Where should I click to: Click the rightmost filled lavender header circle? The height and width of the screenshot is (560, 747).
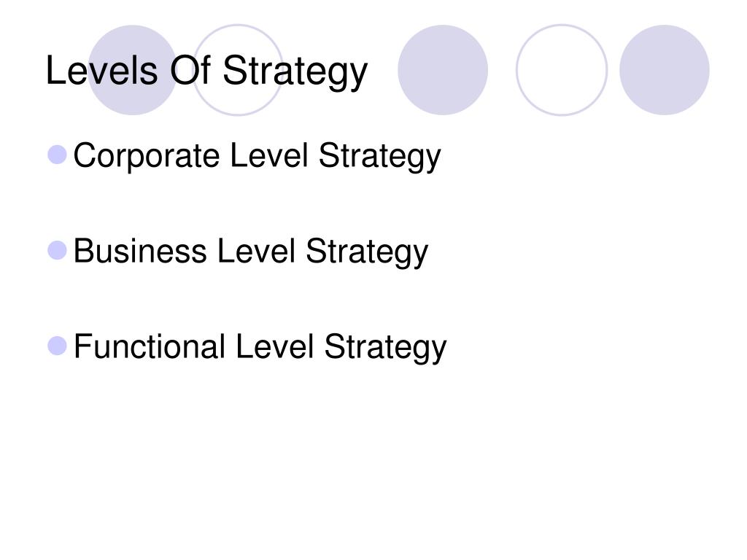[664, 70]
